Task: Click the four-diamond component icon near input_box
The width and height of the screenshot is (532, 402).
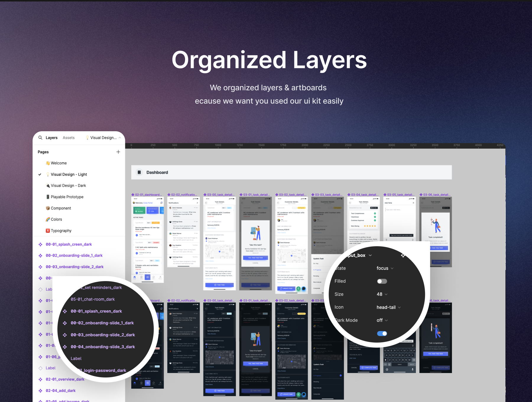Action: 403,255
